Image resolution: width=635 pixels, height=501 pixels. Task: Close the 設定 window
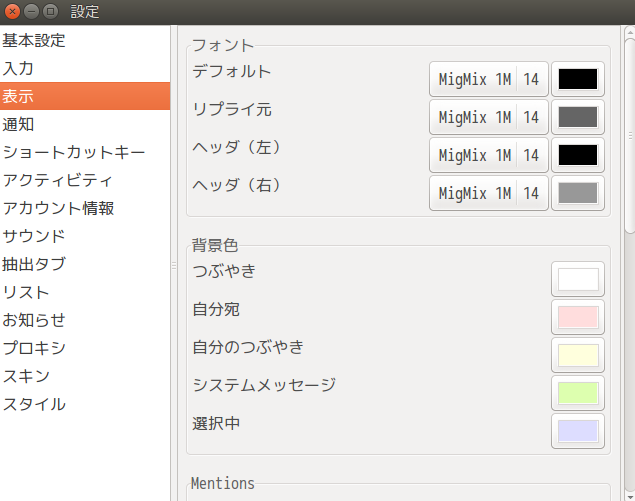click(x=13, y=11)
